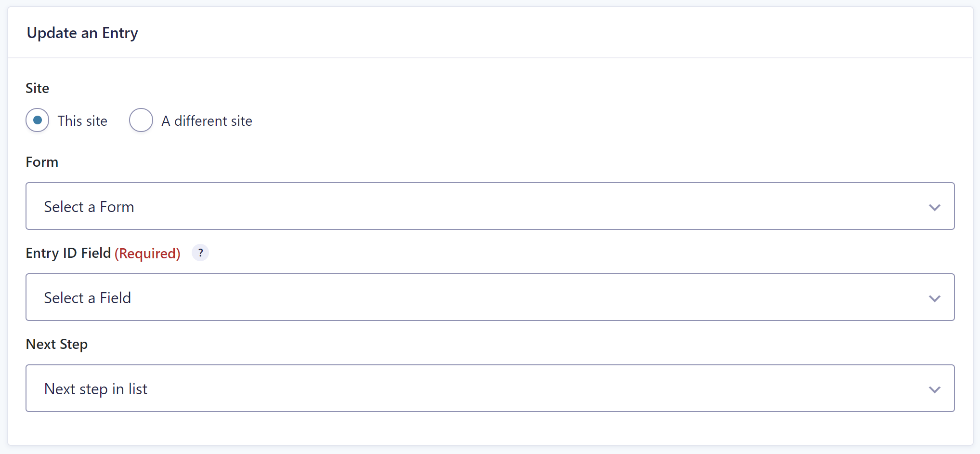Select the "This site" radio button

pos(38,120)
